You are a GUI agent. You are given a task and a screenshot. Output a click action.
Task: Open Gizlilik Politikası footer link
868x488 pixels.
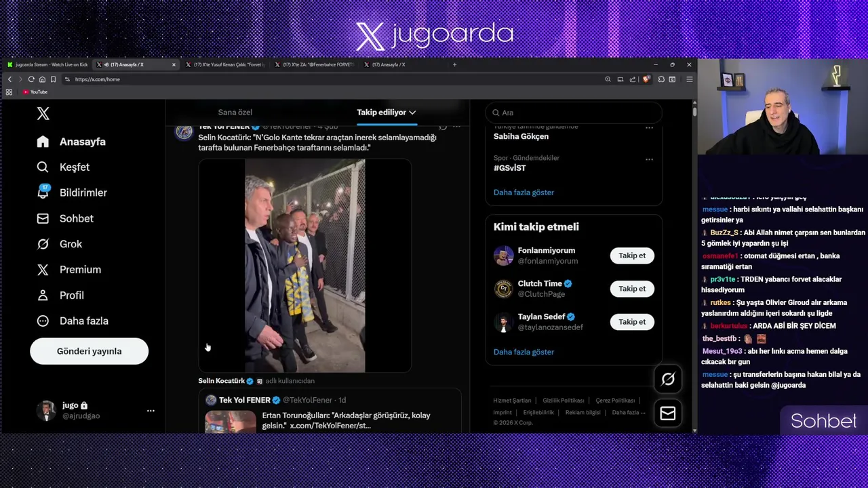point(564,401)
